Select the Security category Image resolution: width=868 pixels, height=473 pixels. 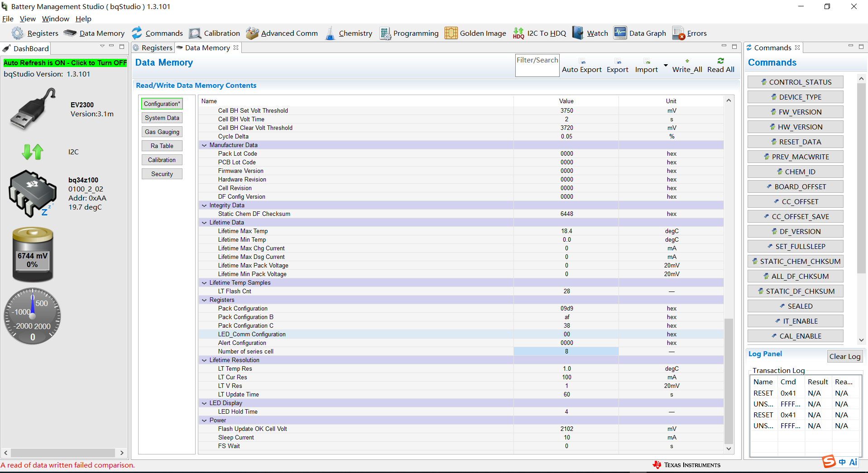[162, 174]
